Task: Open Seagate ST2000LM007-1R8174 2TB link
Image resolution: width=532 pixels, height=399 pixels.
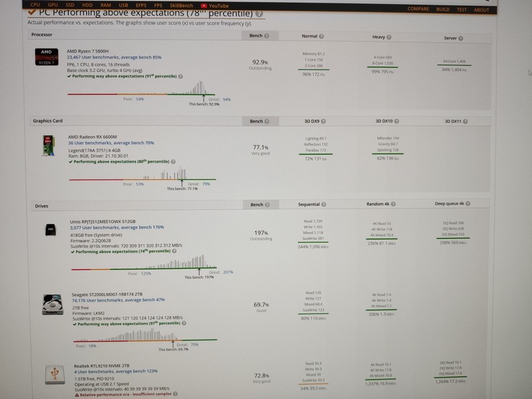Action: click(107, 295)
